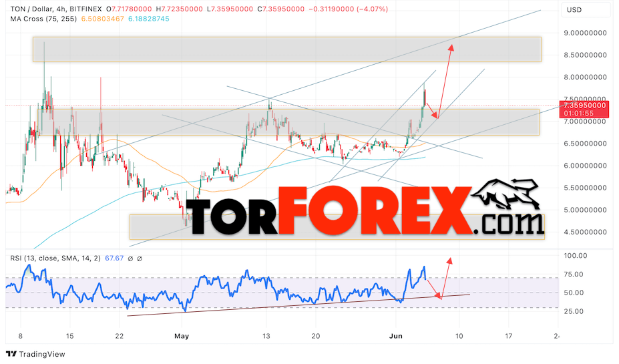Click the RSI axis label 100.00
Viewport: 619px width, 364px height.
tap(576, 255)
